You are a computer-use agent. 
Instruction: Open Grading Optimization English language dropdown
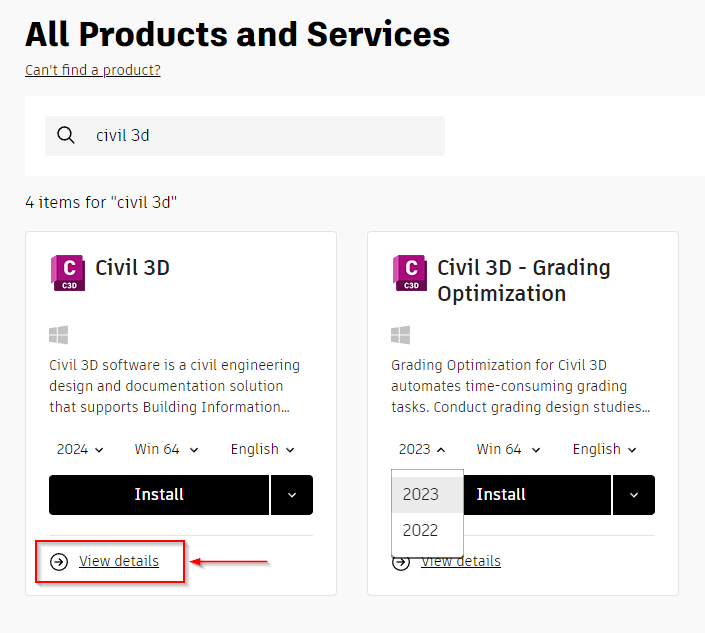pyautogui.click(x=605, y=449)
